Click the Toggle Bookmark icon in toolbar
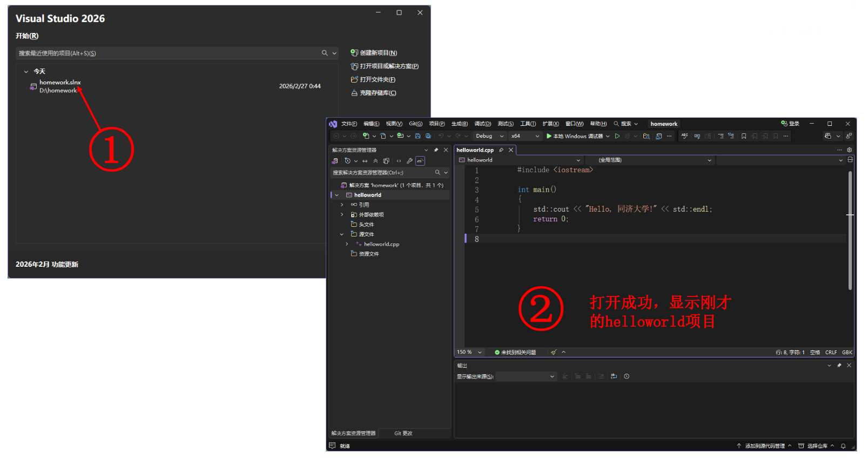 coord(744,136)
